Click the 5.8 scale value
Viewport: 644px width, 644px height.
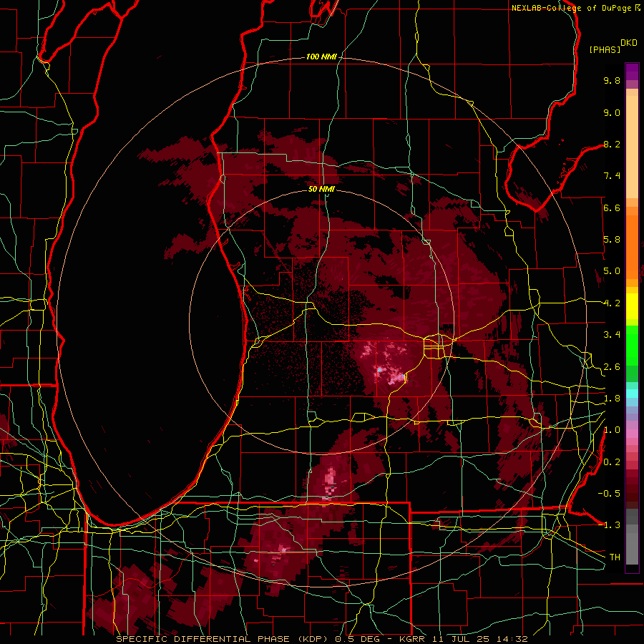(x=612, y=240)
